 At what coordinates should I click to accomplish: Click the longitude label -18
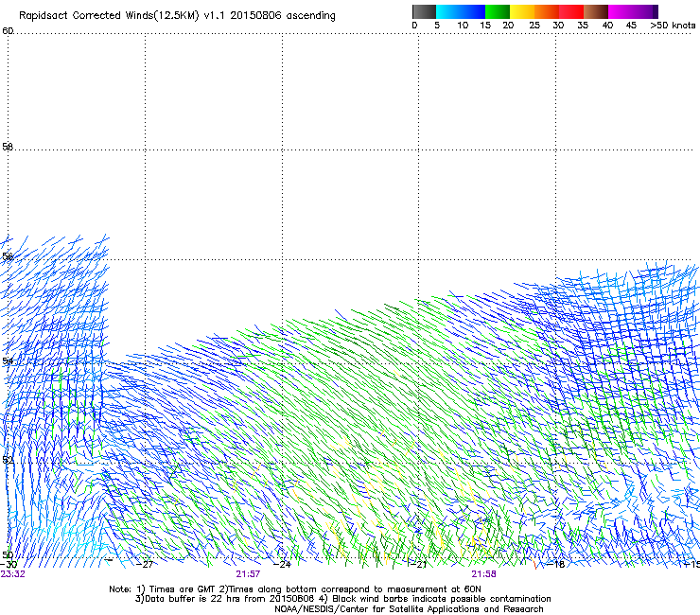click(556, 565)
